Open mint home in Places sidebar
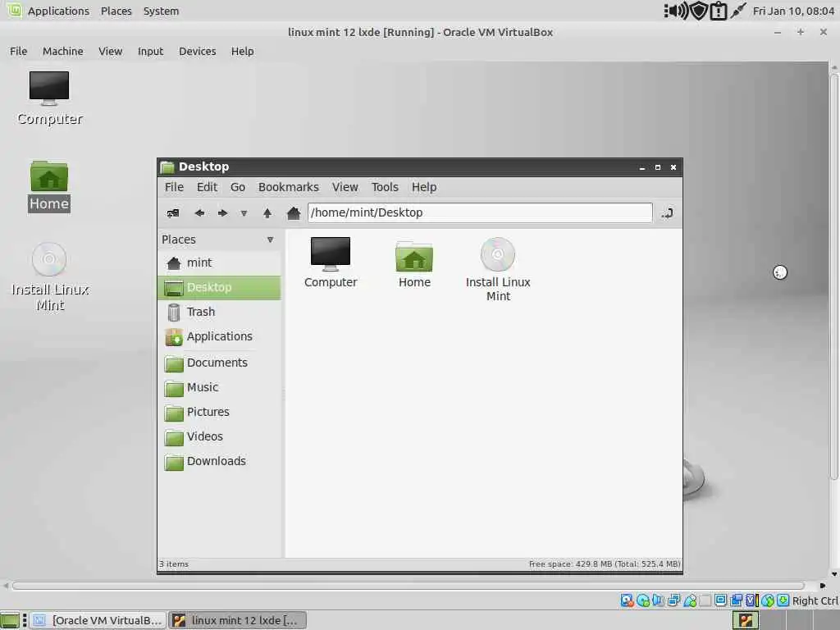 (x=219, y=262)
